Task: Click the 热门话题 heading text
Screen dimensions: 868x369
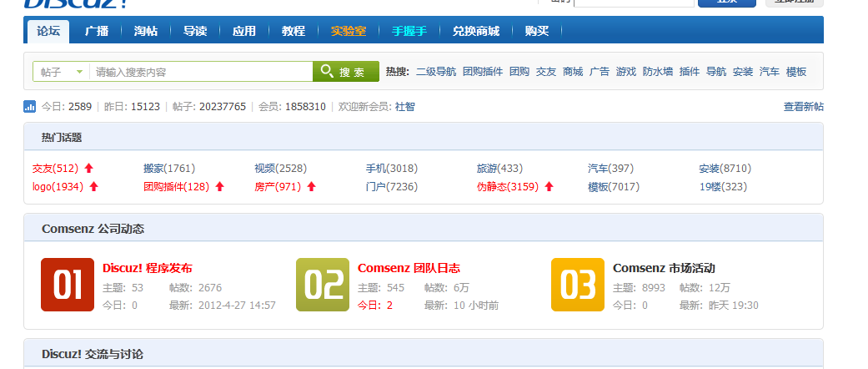Action: tap(62, 138)
